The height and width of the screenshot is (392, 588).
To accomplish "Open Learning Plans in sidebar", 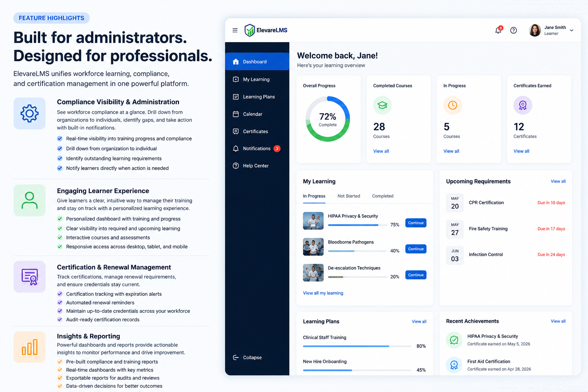I will click(257, 97).
